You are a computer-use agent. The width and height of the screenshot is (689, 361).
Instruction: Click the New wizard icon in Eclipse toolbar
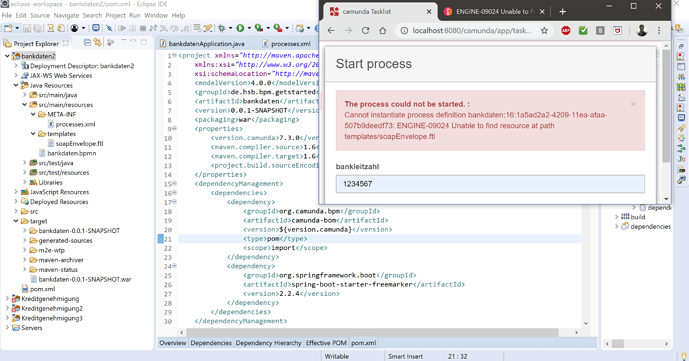coord(8,28)
